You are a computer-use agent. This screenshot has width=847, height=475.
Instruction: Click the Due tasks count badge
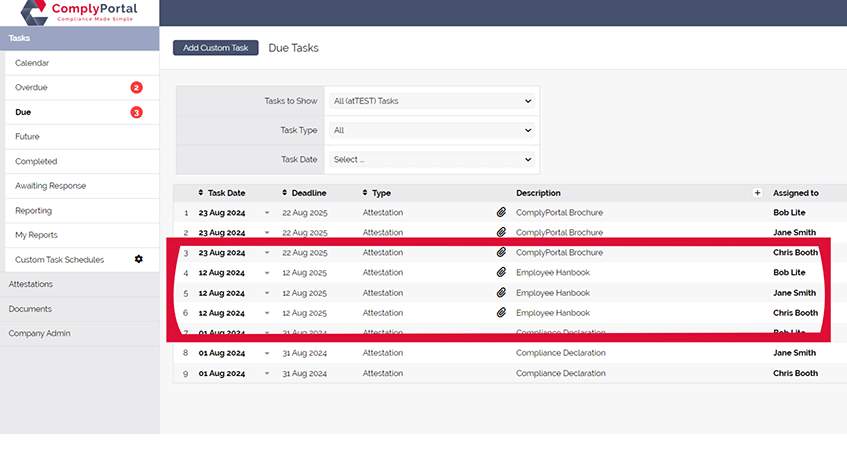coord(137,112)
